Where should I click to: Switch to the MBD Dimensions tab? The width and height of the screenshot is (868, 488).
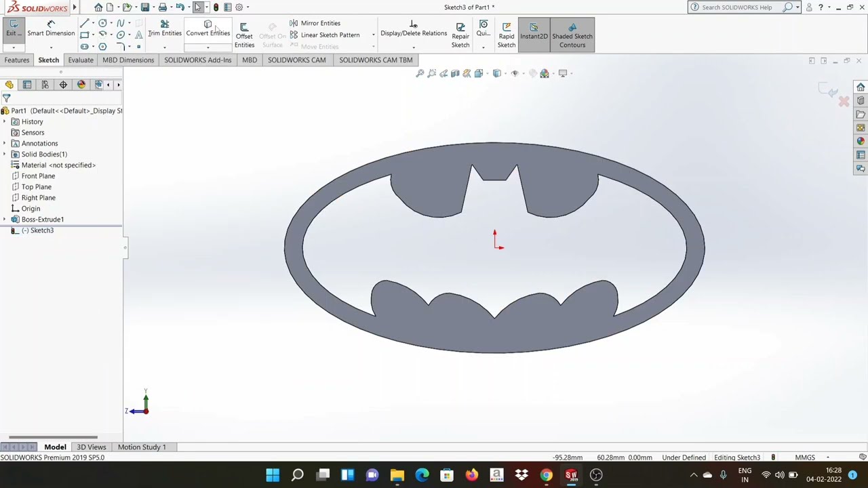click(128, 60)
